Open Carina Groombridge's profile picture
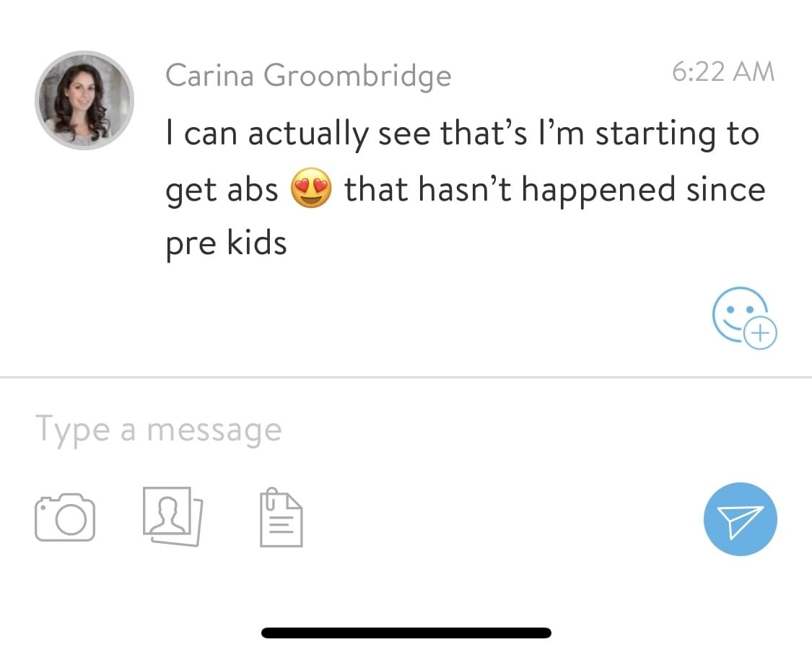Viewport: 812px width, 655px height. 84,100
